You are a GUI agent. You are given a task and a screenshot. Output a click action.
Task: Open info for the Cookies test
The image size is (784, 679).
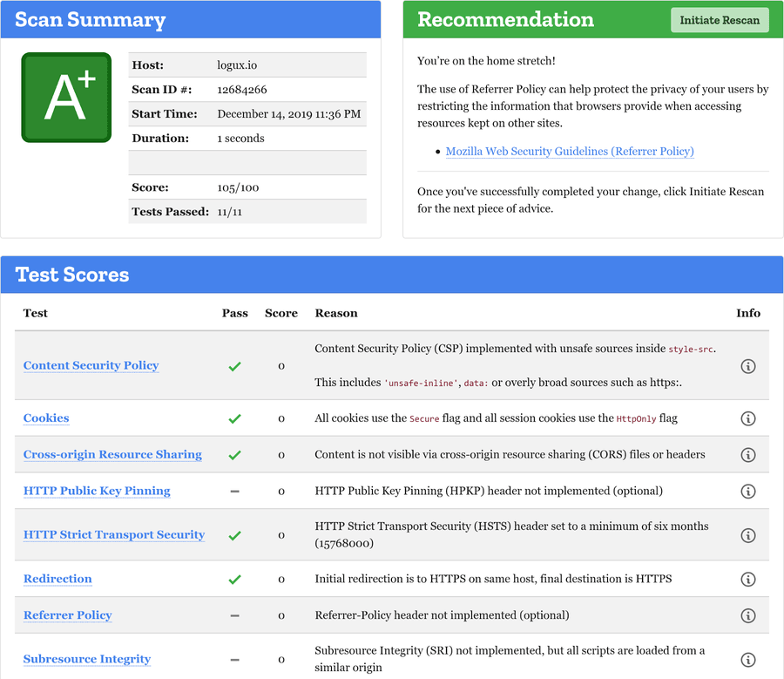click(748, 418)
